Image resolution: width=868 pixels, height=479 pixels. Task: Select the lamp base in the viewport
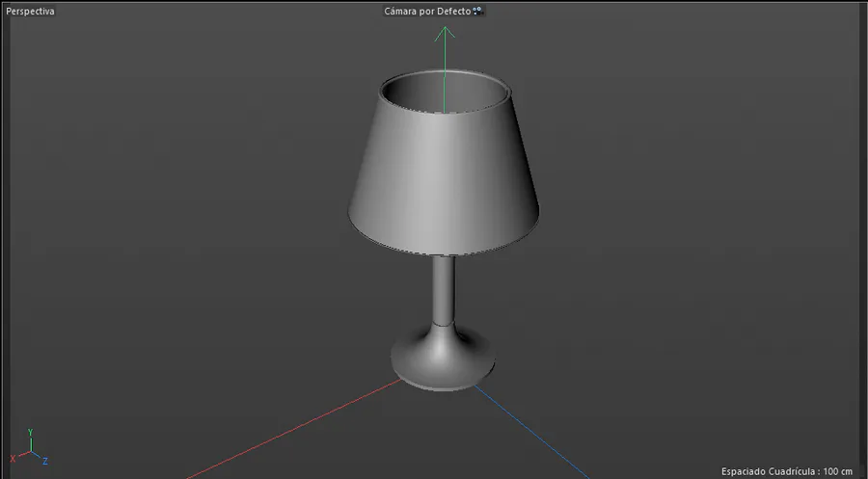tap(443, 359)
